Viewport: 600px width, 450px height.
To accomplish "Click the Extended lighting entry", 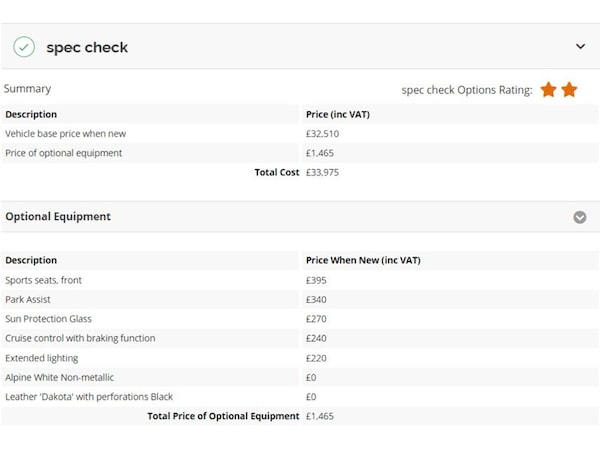I will point(41,358).
